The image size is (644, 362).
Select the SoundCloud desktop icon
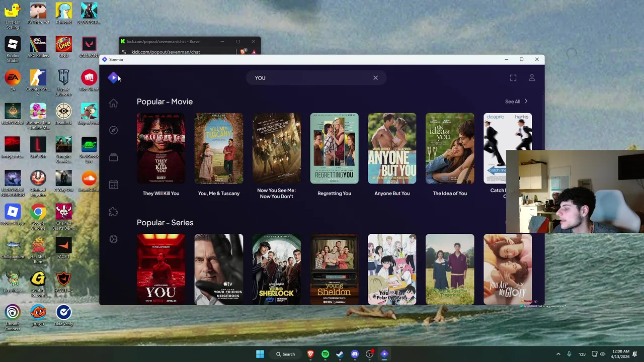(x=89, y=182)
